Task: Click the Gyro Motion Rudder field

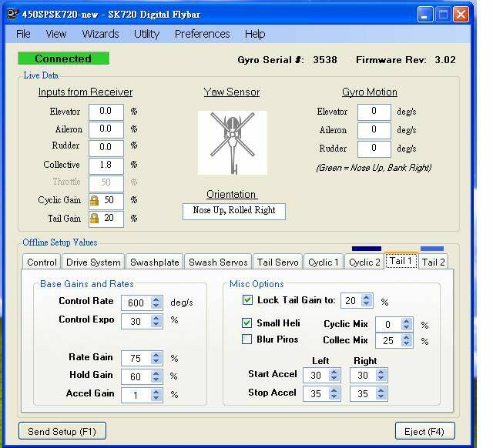Action: click(374, 149)
